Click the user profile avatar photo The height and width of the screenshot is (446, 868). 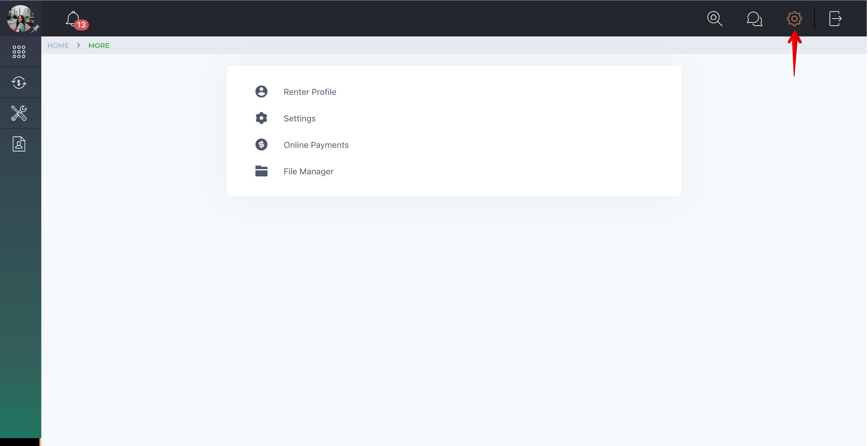pos(20,19)
